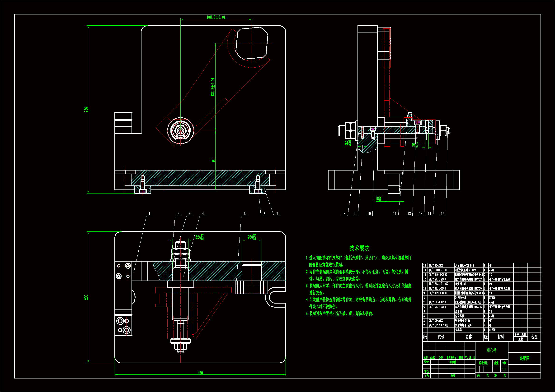555x392 pixels.
Task: Click the Ø30 H7/k6 fit dimension
Action: pos(252,237)
